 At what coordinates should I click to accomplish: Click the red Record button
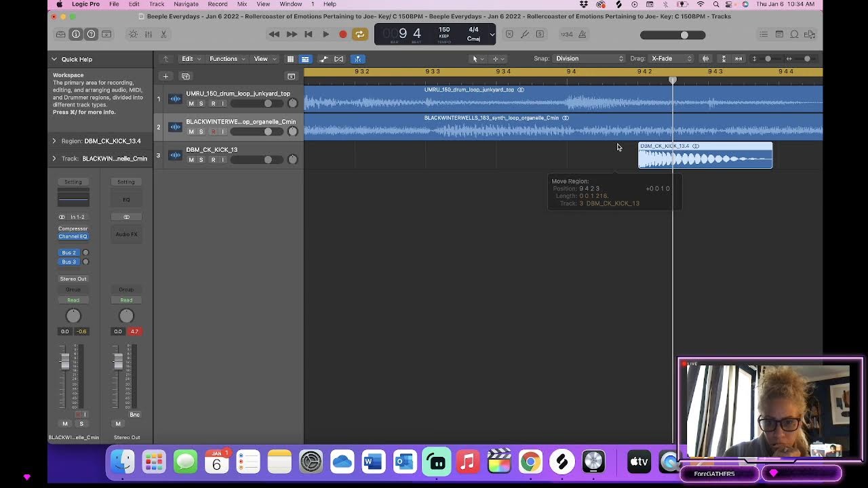343,34
